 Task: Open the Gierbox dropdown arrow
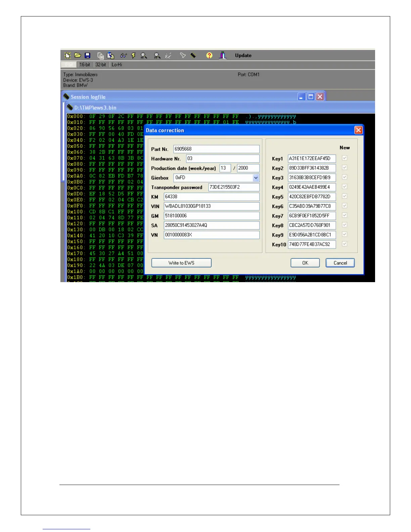[x=256, y=178]
